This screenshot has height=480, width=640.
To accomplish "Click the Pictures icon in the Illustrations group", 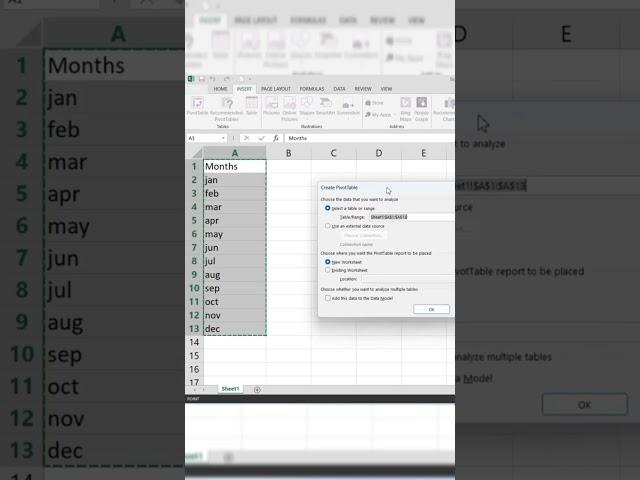I will [x=271, y=106].
